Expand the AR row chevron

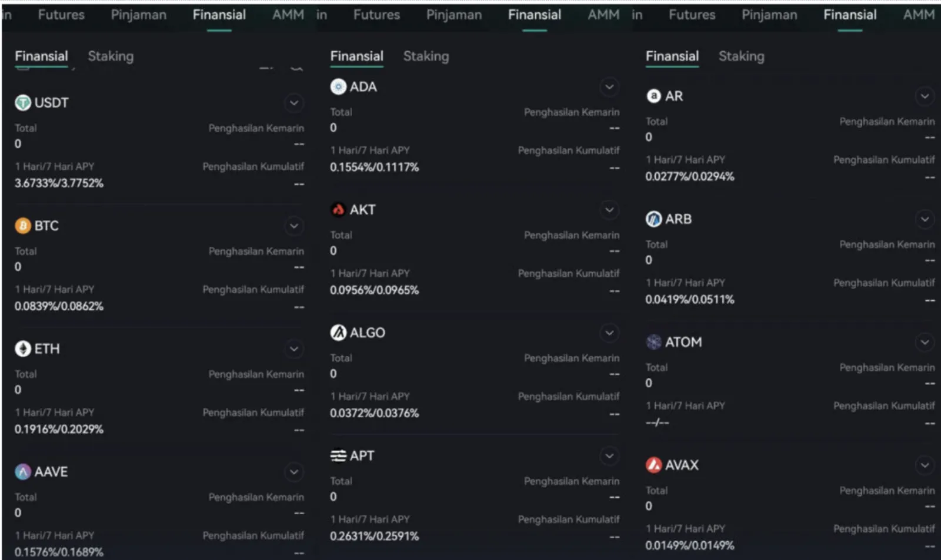(925, 96)
